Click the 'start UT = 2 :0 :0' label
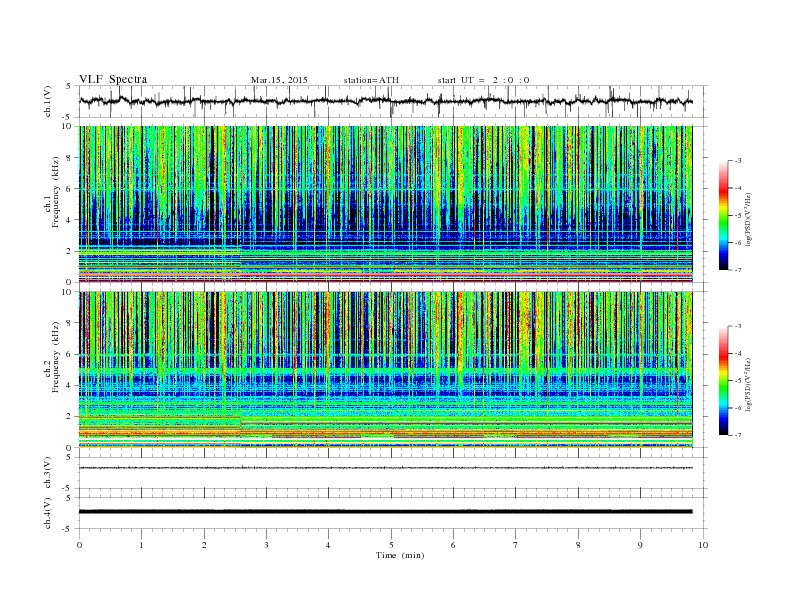The image size is (792, 612). pos(483,80)
